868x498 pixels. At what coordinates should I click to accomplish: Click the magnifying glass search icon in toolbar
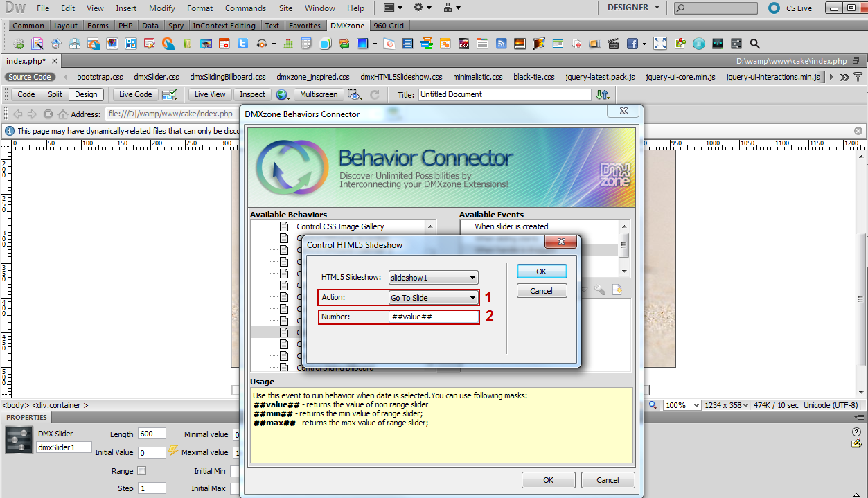coord(754,43)
